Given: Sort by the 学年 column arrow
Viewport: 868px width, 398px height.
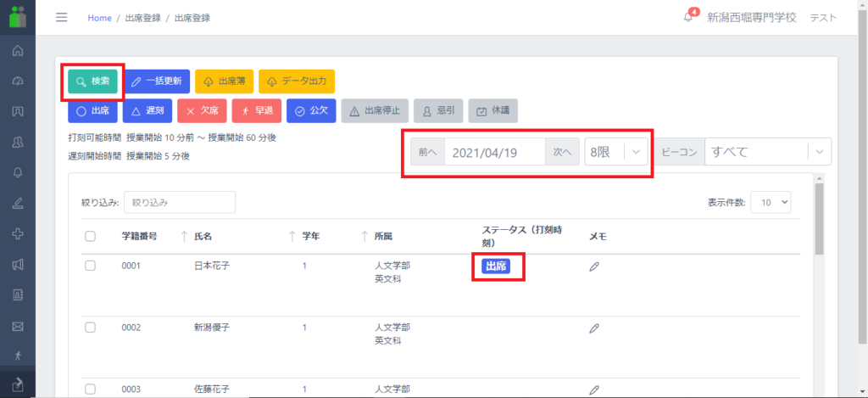Looking at the screenshot, I should (x=364, y=236).
